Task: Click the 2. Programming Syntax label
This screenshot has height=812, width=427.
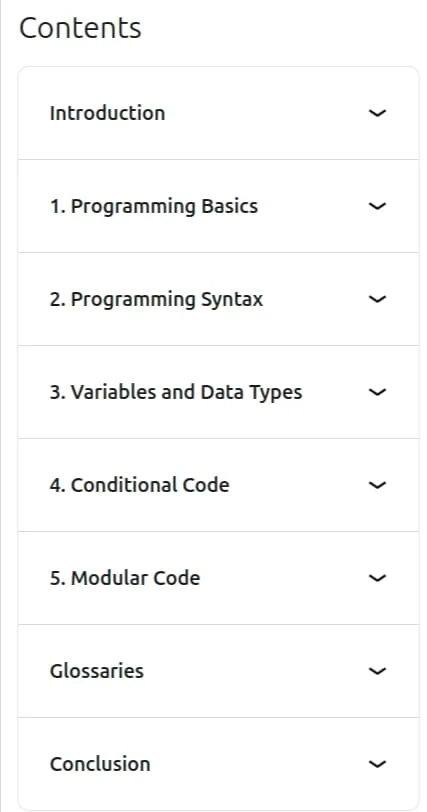Action: [x=156, y=299]
